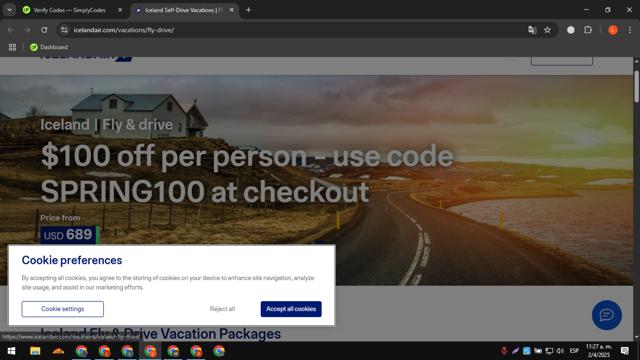This screenshot has width=640, height=360.
Task: Click the volume speaker tray icon
Action: pyautogui.click(x=560, y=351)
